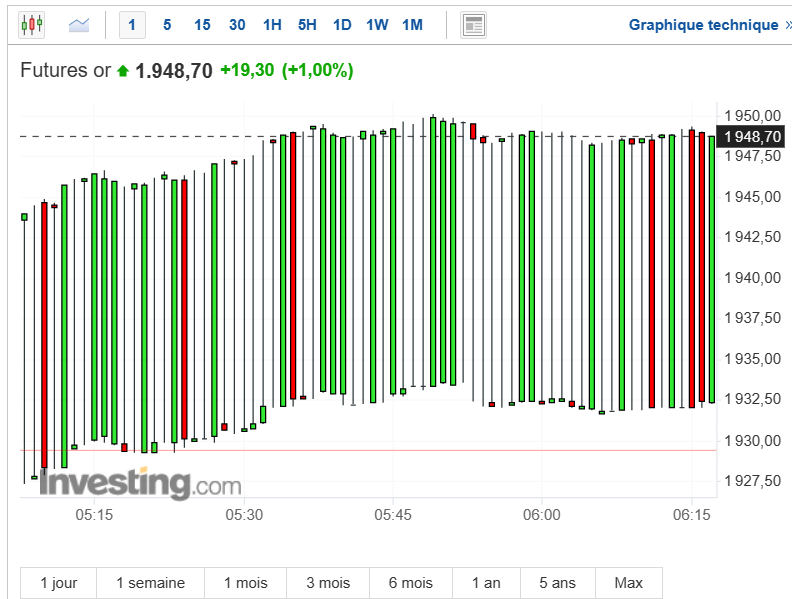Click the 05:30 time axis label

pos(244,515)
